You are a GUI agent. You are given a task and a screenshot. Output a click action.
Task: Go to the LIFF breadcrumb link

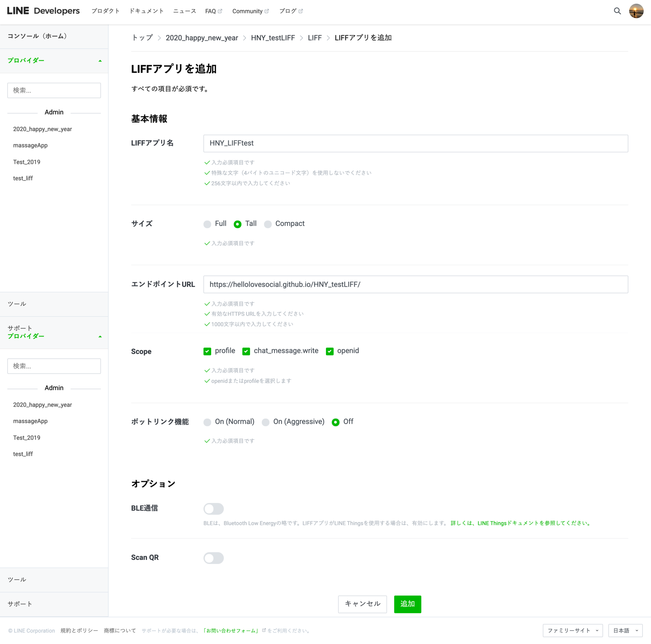pos(315,38)
